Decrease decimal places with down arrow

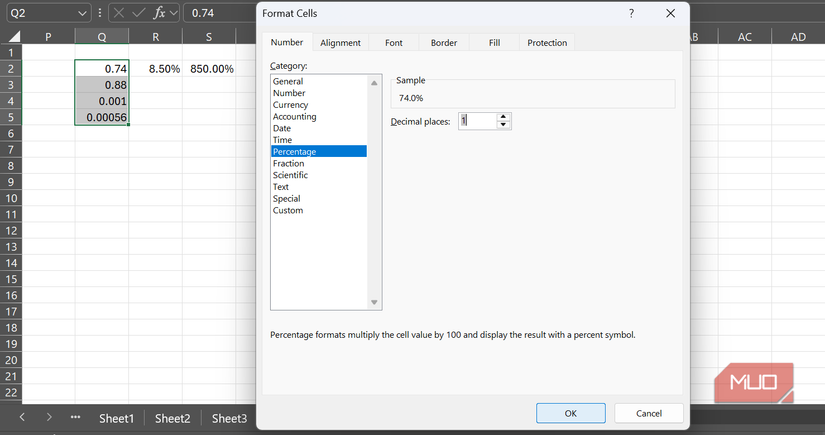[504, 125]
